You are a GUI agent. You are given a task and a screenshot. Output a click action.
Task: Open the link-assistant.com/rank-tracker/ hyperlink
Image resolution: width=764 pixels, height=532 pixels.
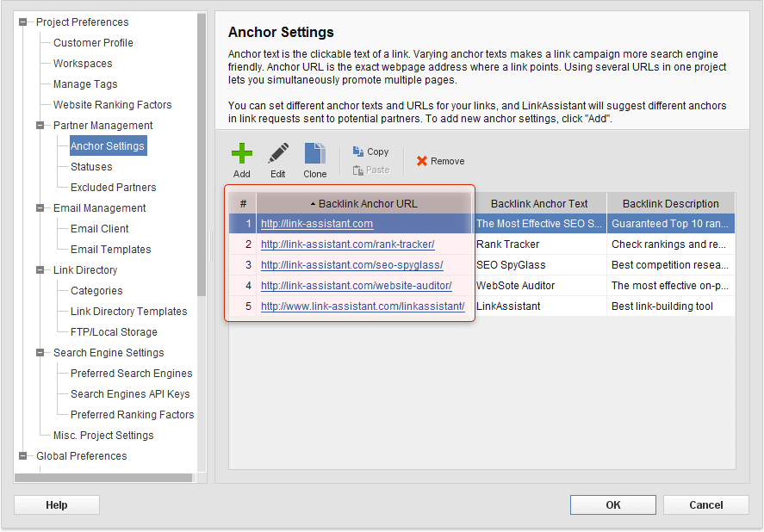pos(347,244)
